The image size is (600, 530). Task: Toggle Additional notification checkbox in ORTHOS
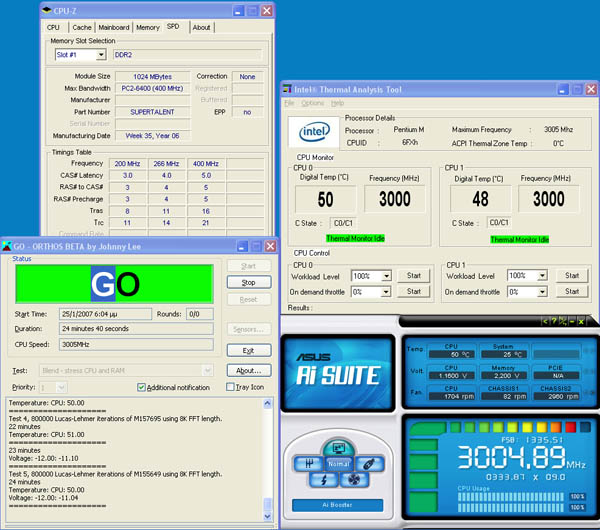click(x=141, y=387)
